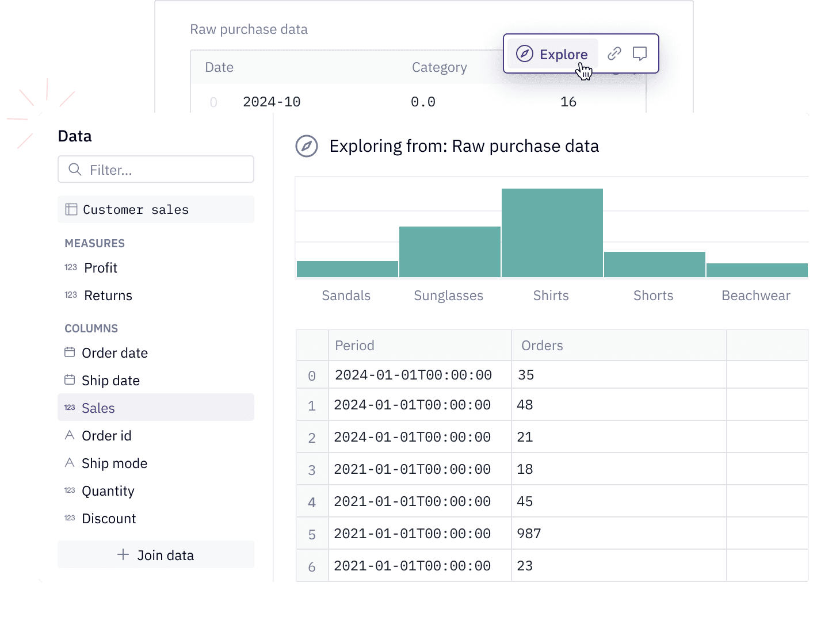The width and height of the screenshot is (840, 621).
Task: Copy link using the chain icon
Action: [614, 53]
